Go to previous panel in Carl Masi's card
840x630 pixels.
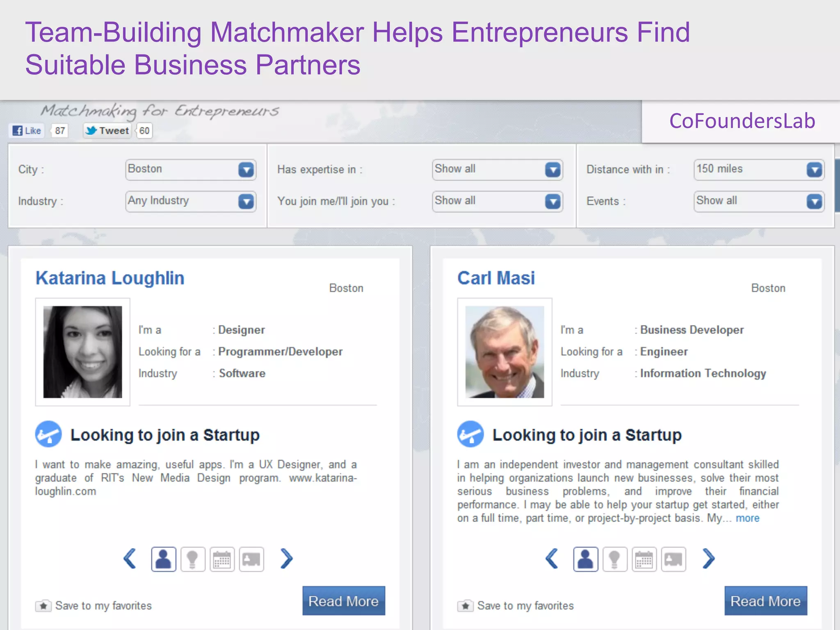click(552, 559)
